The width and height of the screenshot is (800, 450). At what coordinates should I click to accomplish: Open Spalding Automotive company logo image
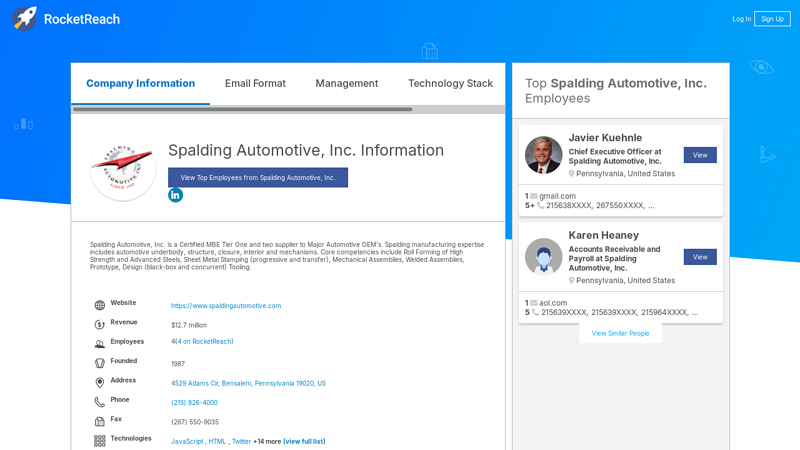click(123, 168)
